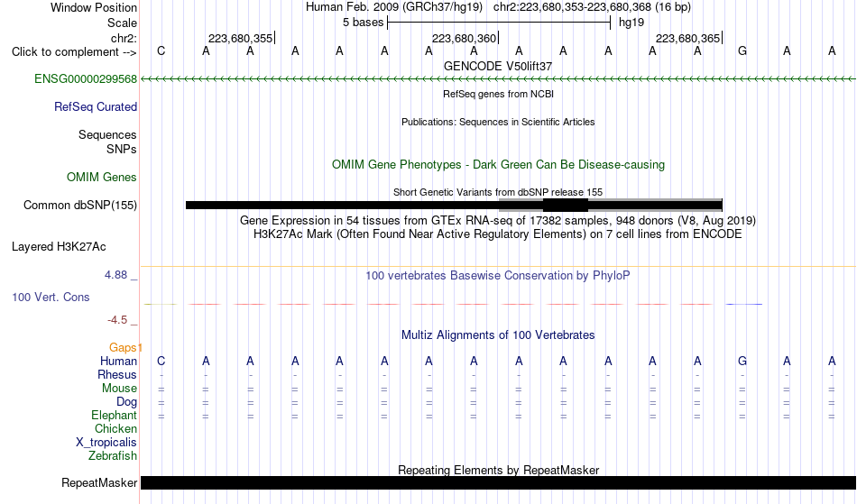Click the GTEx Gene Expression track title
857x504 pixels.
[498, 221]
